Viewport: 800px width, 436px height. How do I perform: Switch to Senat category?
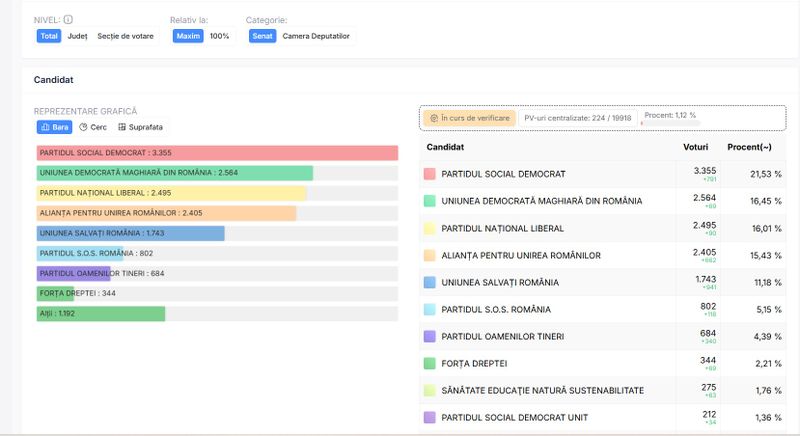[x=263, y=36]
